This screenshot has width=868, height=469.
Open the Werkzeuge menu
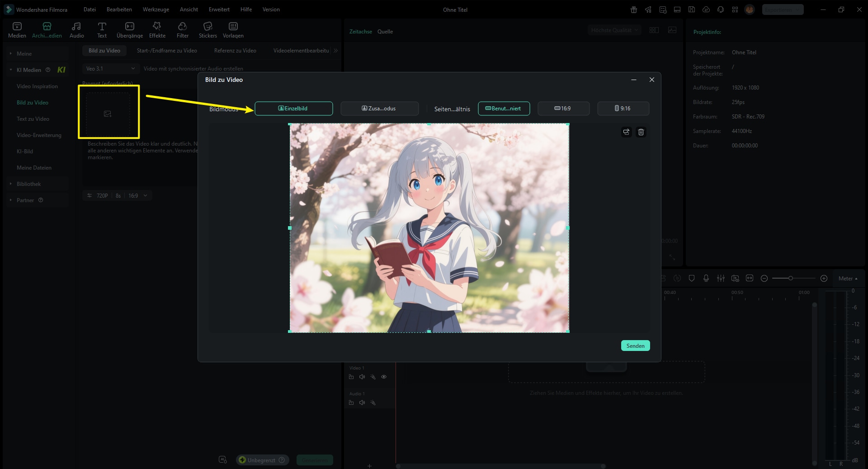(156, 9)
